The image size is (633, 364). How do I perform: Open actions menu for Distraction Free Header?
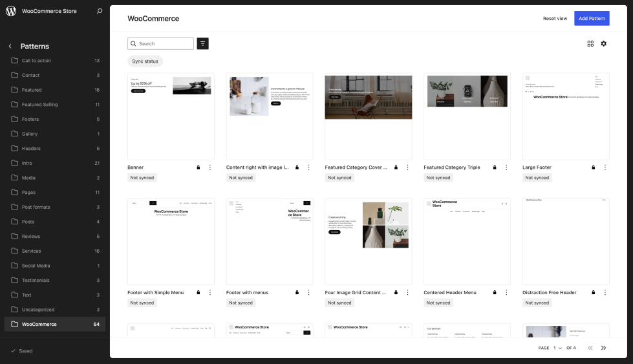coord(605,292)
